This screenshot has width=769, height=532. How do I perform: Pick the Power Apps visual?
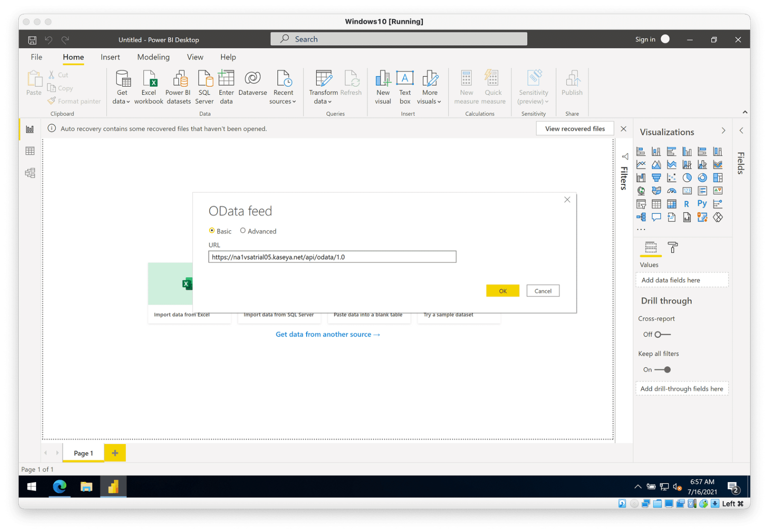click(x=718, y=217)
